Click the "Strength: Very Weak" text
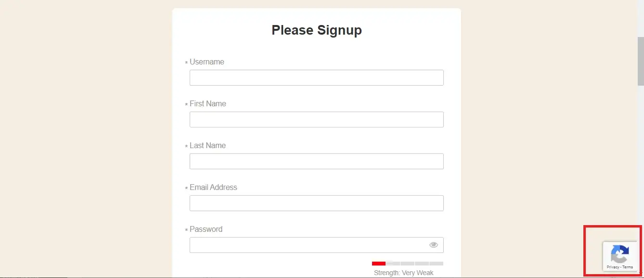 403,273
